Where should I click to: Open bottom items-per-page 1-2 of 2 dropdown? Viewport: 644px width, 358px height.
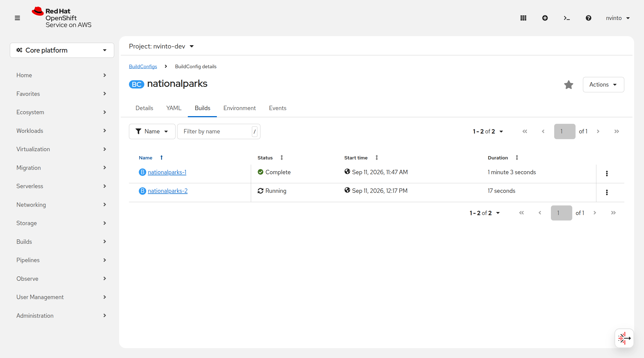[x=484, y=213]
